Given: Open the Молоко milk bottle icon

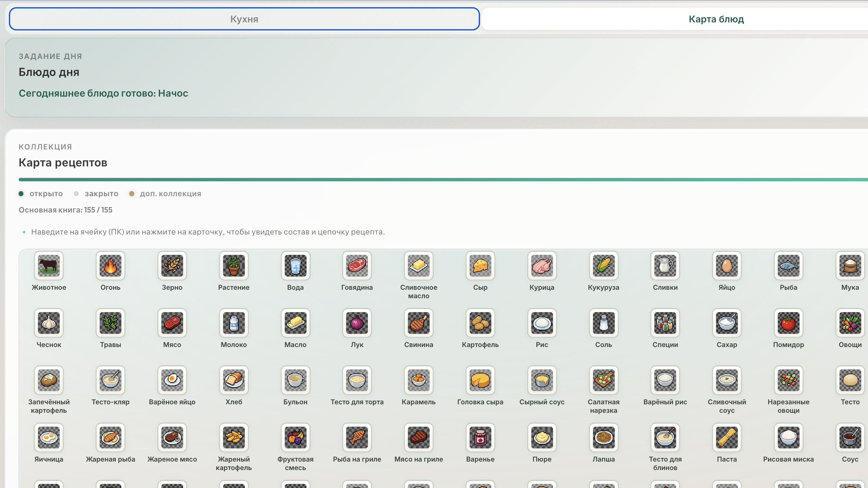Looking at the screenshot, I should (234, 323).
